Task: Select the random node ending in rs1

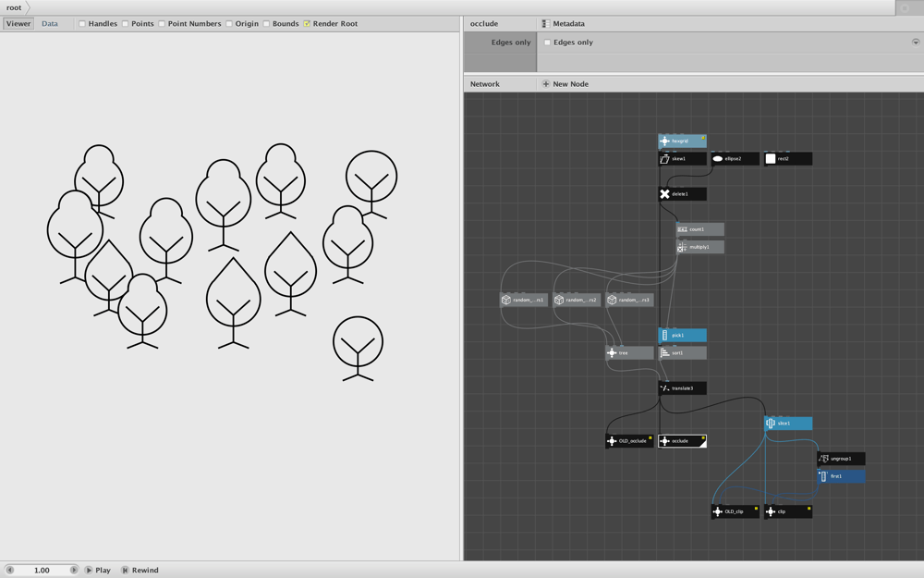Action: [523, 300]
